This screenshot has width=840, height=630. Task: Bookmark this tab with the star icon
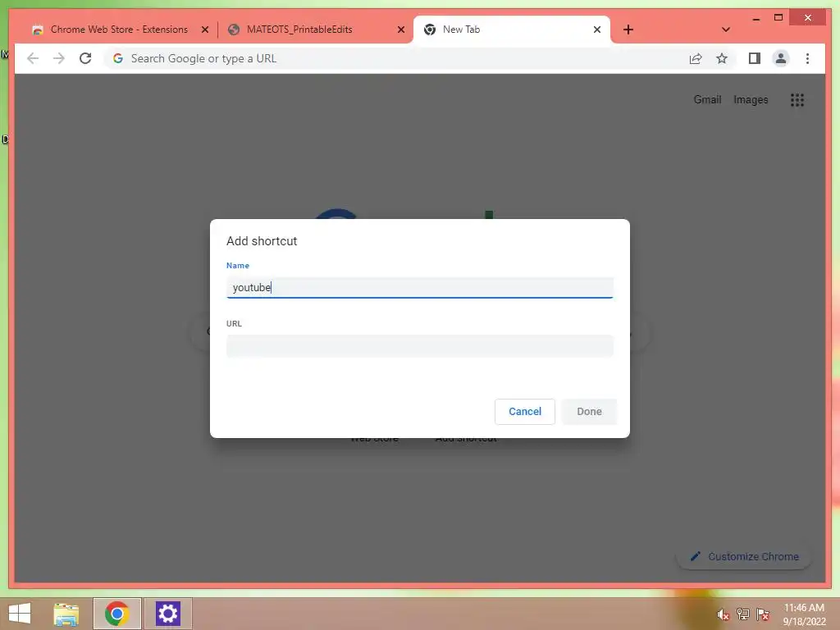coord(722,58)
